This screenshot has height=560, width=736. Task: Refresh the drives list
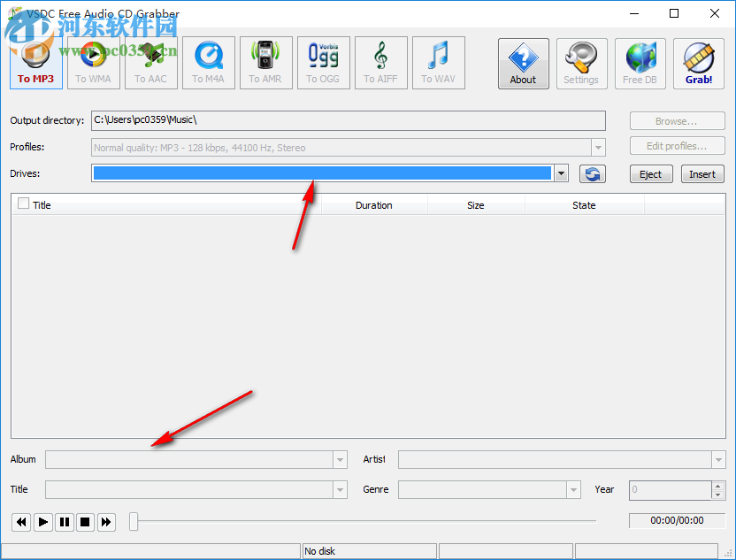(x=592, y=173)
